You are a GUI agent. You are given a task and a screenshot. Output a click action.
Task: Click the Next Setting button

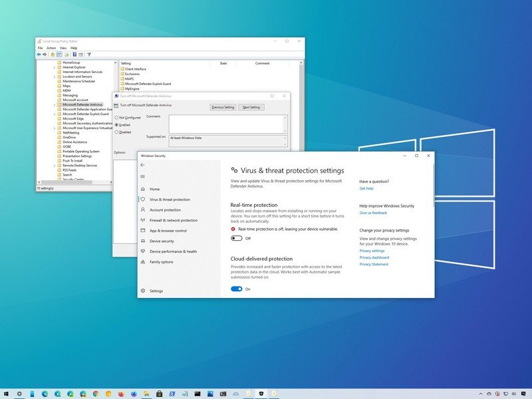251,107
